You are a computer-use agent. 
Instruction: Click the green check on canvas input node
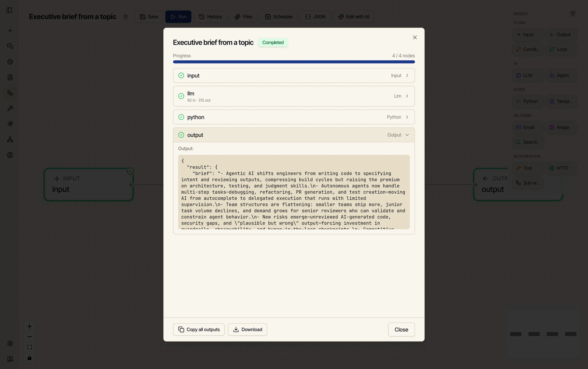pos(130,171)
